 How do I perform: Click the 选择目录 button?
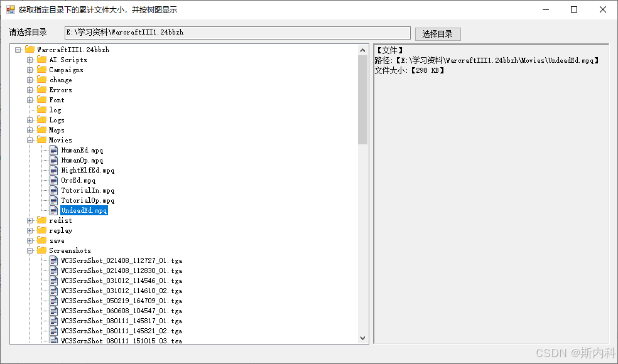click(438, 34)
